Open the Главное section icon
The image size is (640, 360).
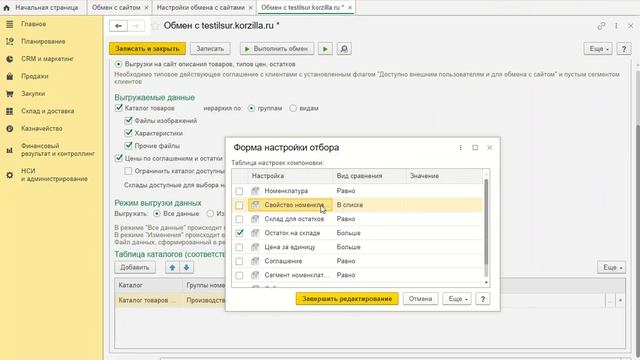click(10, 24)
